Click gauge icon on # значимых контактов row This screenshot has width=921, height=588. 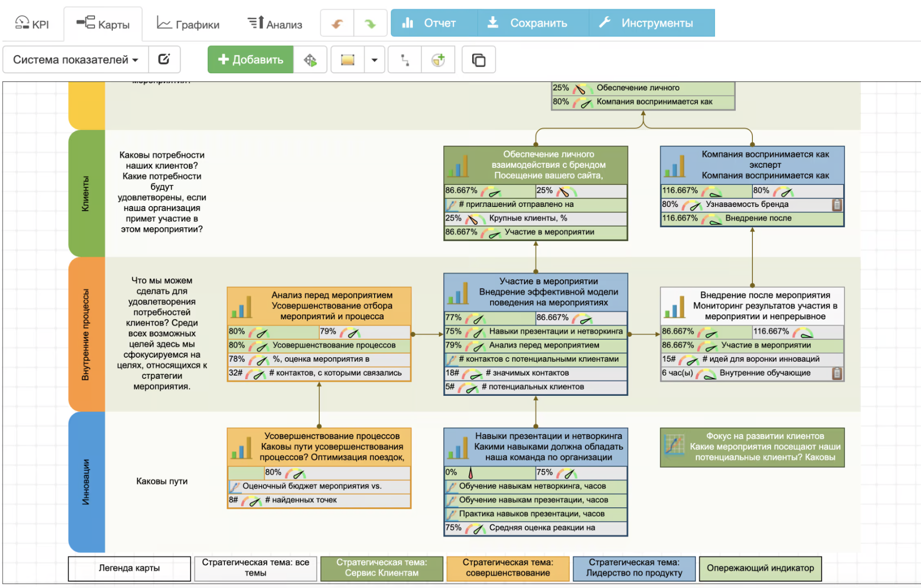click(472, 374)
